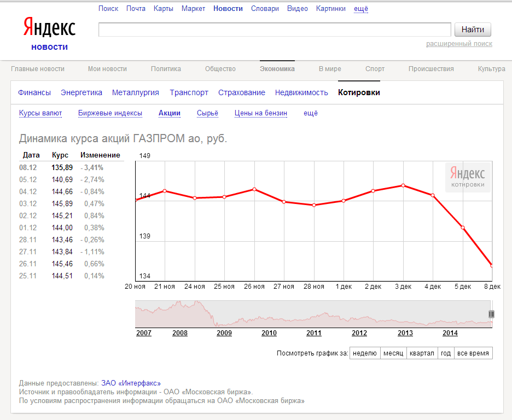This screenshot has height=420, width=512.
Task: Open Сырьё quotes link
Action: click(207, 113)
